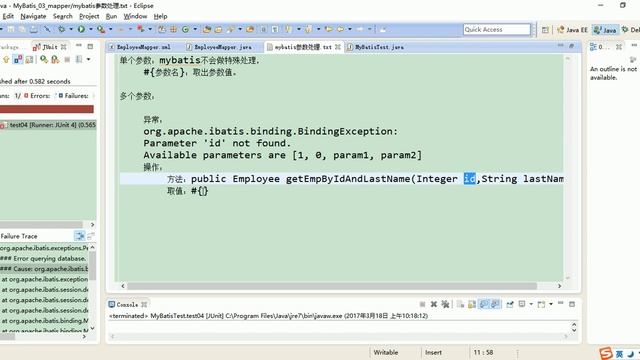Open the Edit menu
This screenshot has width=640, height=360.
pyautogui.click(x=8, y=16)
